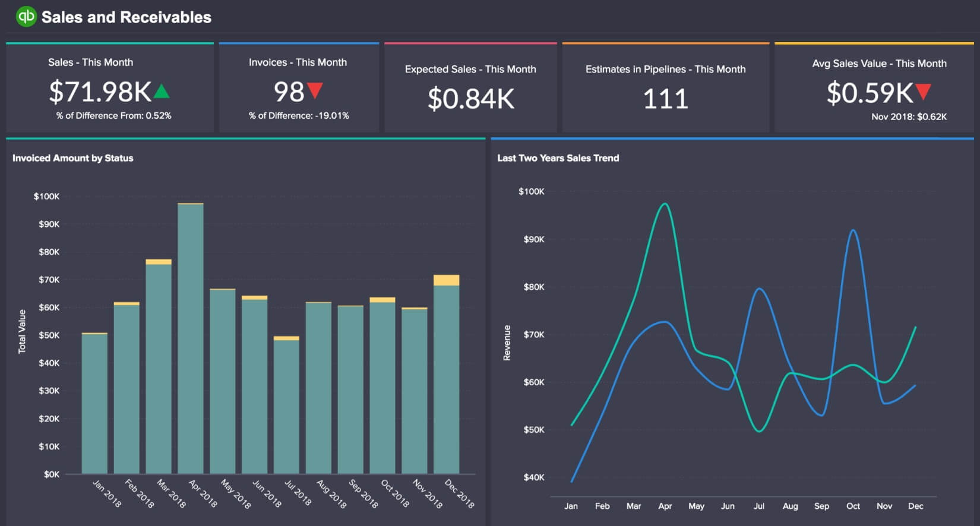Screen dimensions: 980x526
Task: Click the blue line's peak at October
Action: tap(853, 230)
